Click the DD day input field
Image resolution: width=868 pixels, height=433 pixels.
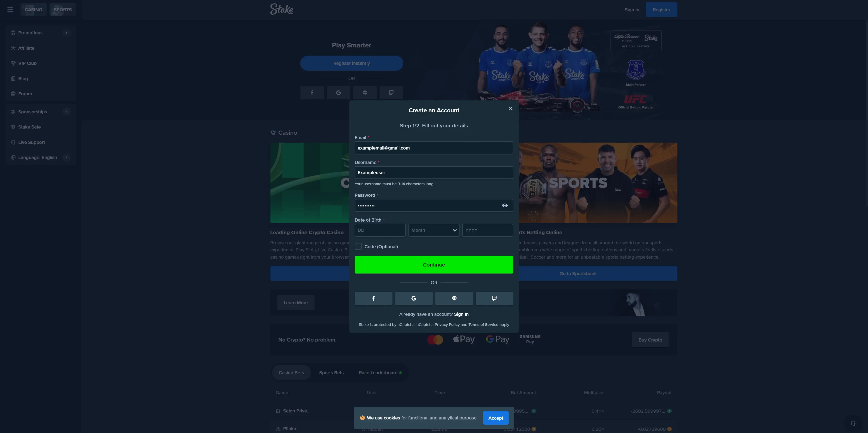(380, 230)
